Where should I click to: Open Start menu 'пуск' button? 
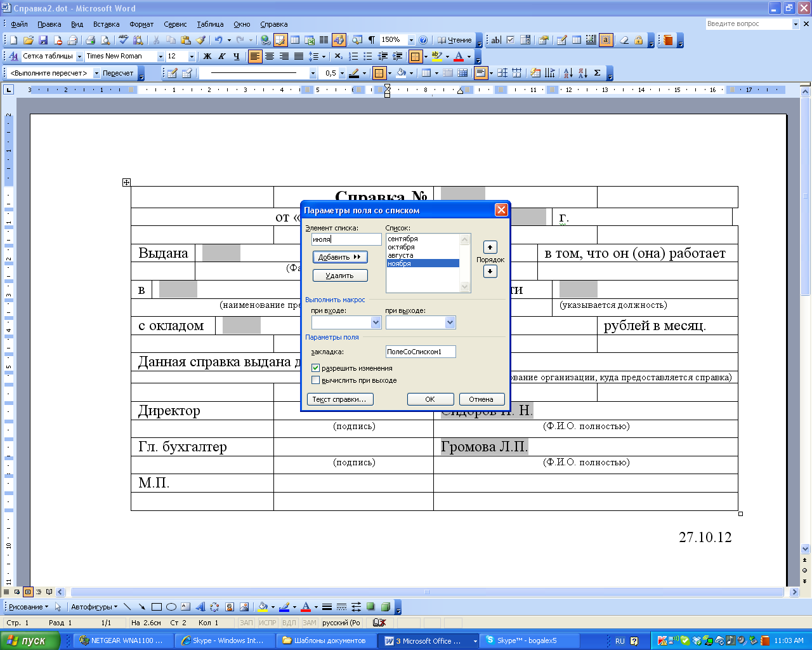coord(30,640)
